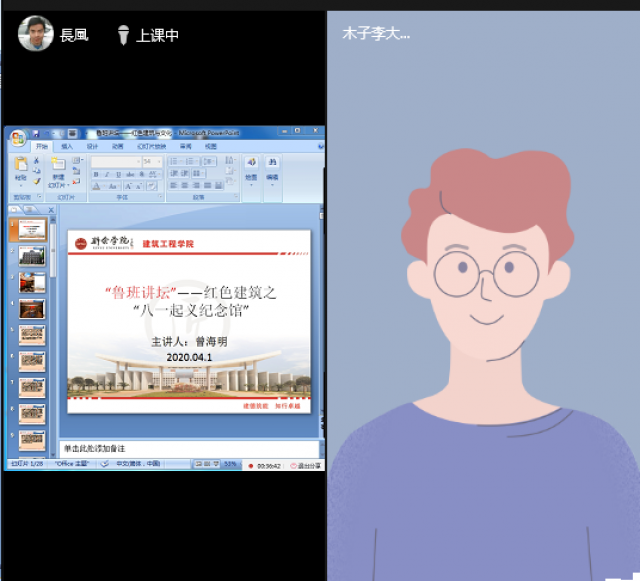Open the font size dropdown showing 54
Screen dimensions: 640x581
point(152,161)
